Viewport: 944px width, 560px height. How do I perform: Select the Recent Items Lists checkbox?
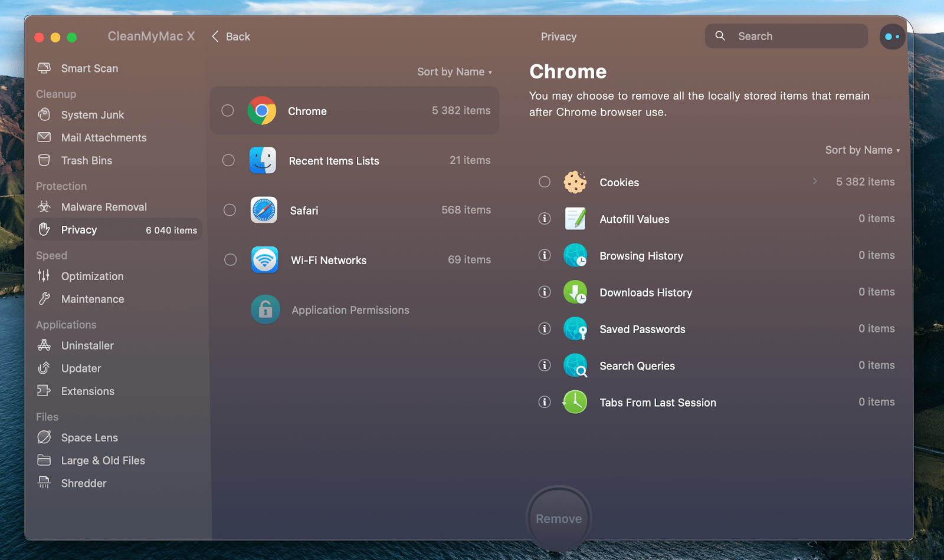(x=228, y=160)
